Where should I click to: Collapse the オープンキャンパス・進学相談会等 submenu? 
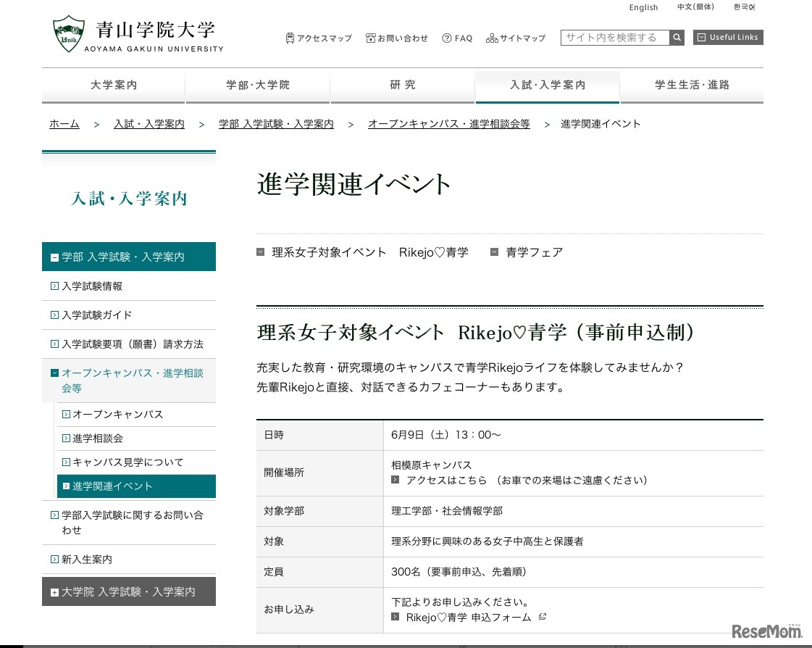pos(54,373)
